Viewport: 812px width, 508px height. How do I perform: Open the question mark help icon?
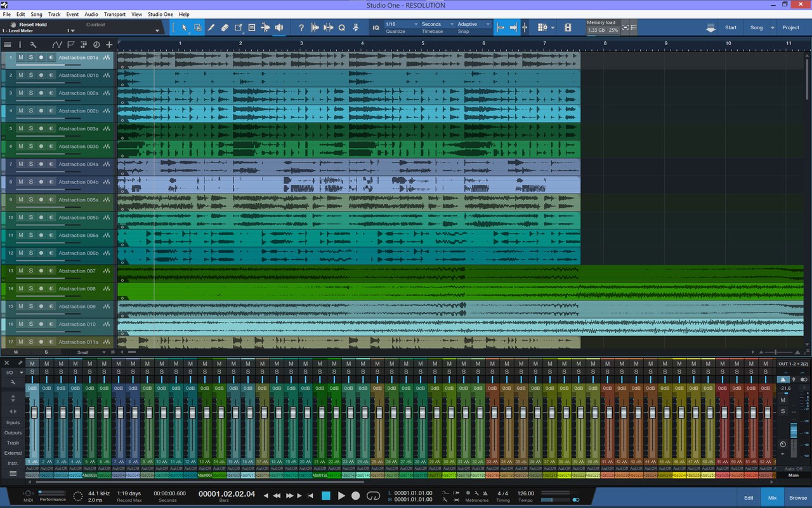pos(301,27)
